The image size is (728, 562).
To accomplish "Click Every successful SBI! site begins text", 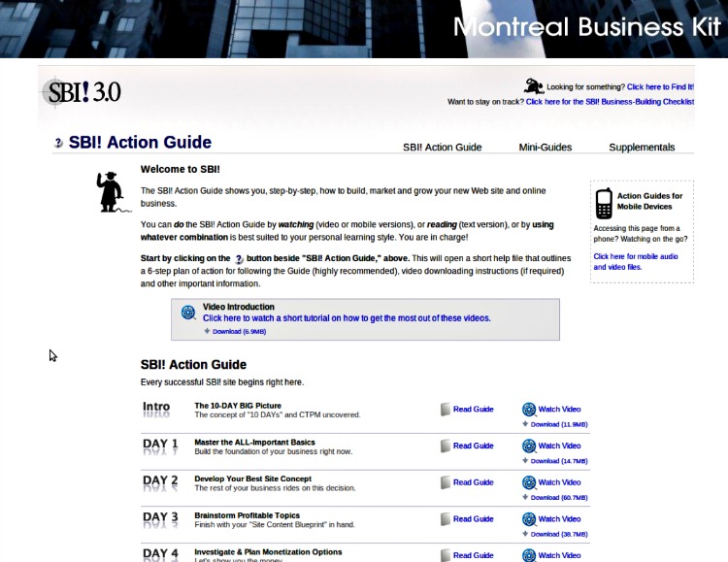I will [x=222, y=382].
